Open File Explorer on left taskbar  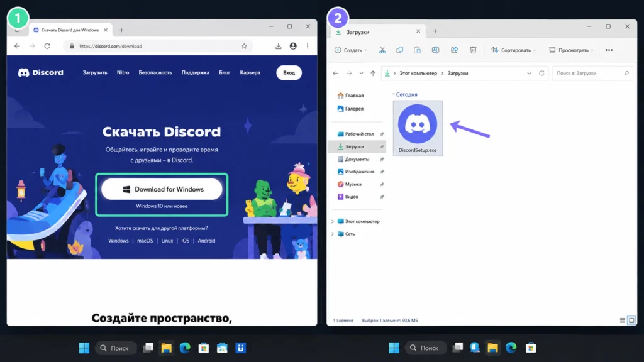[x=166, y=348]
